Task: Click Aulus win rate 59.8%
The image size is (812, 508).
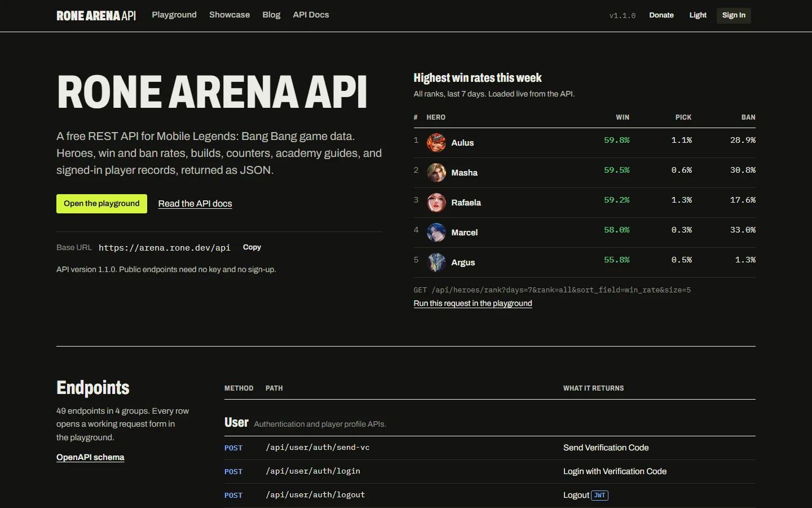Action: tap(616, 140)
